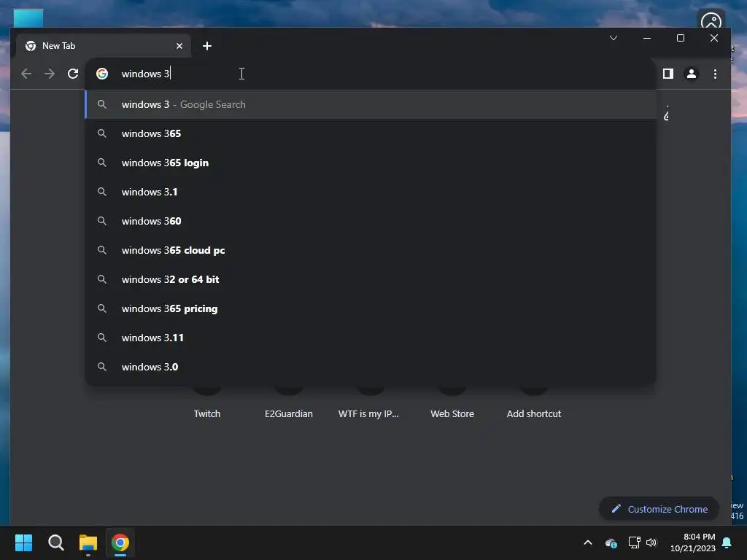Open the side panel icon
Screen dimensions: 747x560
(x=668, y=74)
